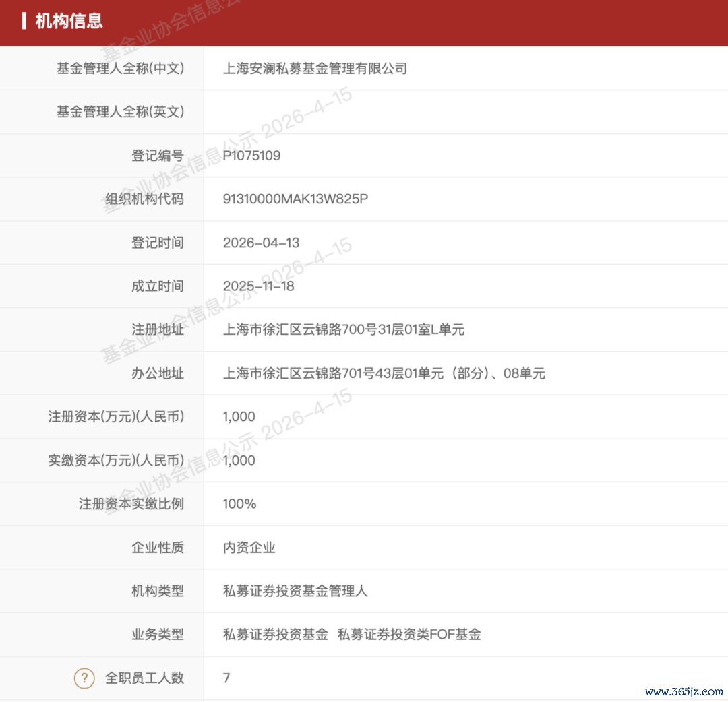Click the registration number P1075109
The width and height of the screenshot is (728, 702).
(251, 156)
